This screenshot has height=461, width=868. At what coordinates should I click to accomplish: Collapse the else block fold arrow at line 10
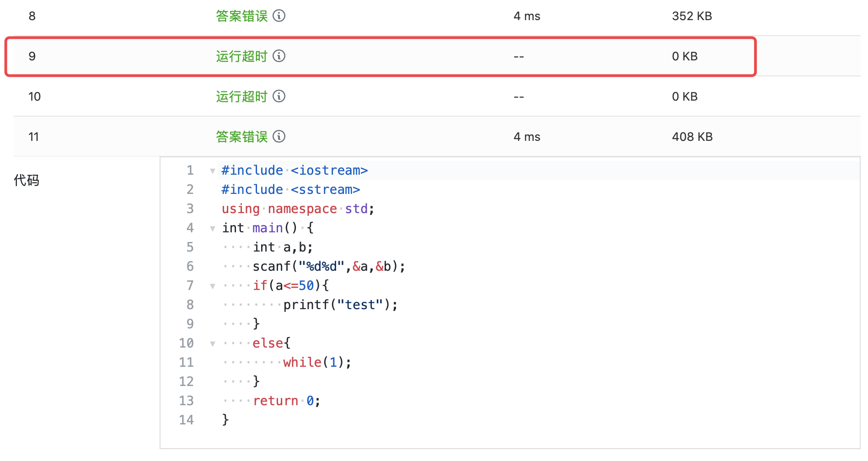pyautogui.click(x=213, y=344)
